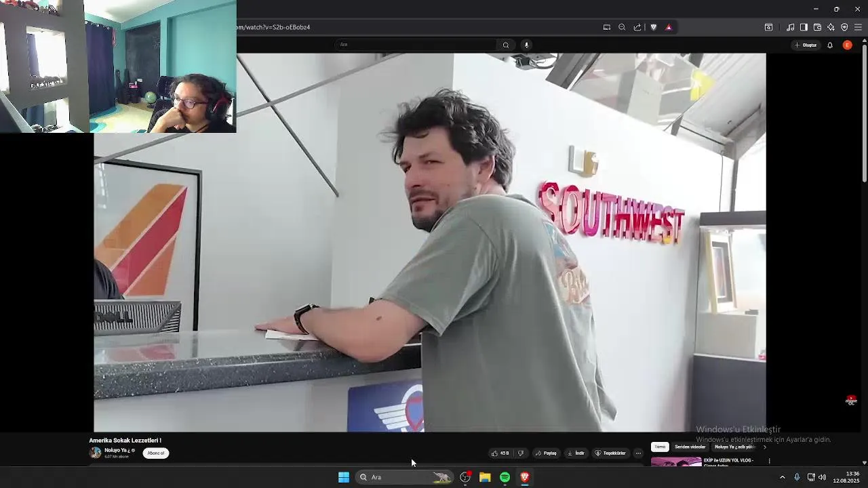Open the Noluyo Ya channel avatar
Screen dimensions: 868x488
click(96, 453)
